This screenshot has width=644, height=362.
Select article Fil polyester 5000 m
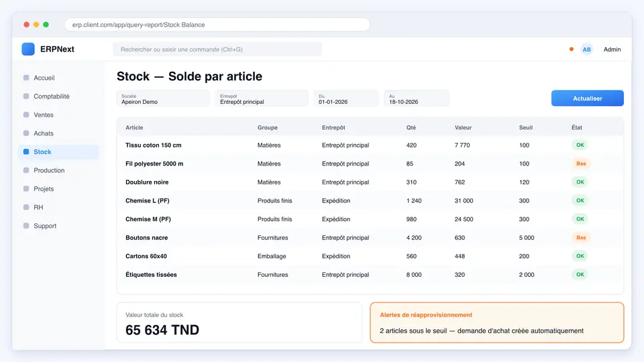click(154, 164)
